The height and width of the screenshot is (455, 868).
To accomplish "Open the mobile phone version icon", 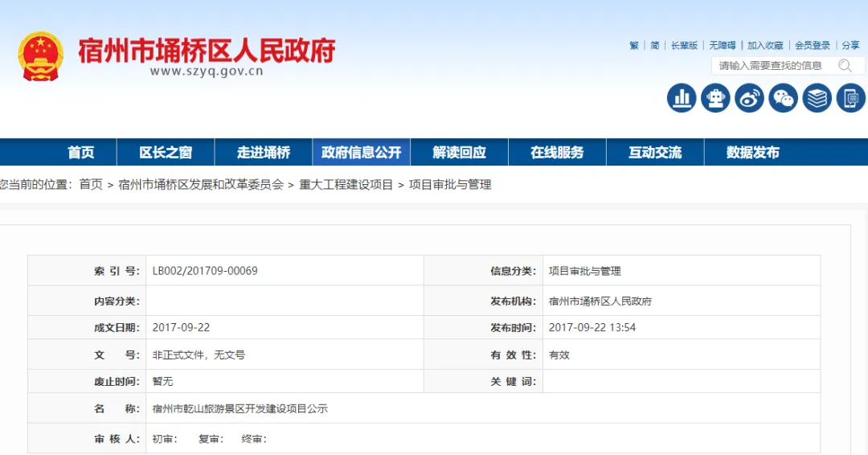I will (851, 98).
